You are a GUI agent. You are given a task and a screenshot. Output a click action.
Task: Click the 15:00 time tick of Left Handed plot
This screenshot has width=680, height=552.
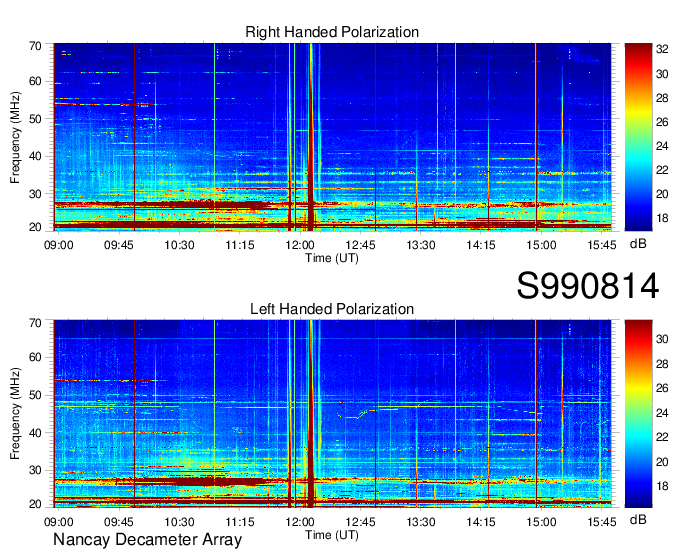pyautogui.click(x=541, y=522)
